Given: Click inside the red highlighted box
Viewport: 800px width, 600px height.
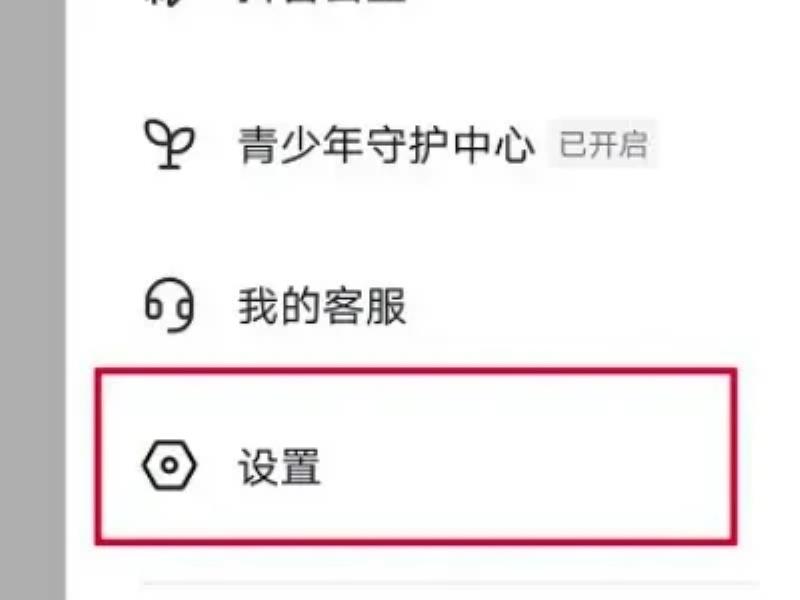Looking at the screenshot, I should (416, 457).
